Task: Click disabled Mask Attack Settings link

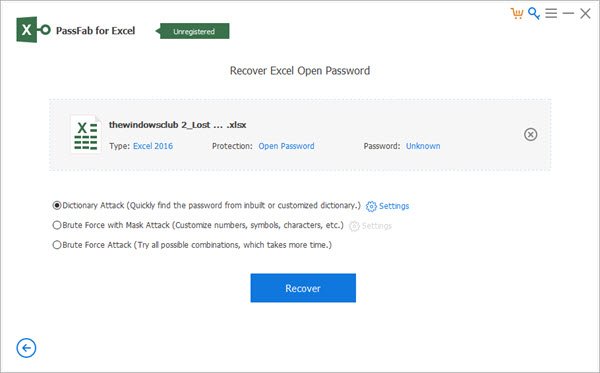Action: pos(377,226)
